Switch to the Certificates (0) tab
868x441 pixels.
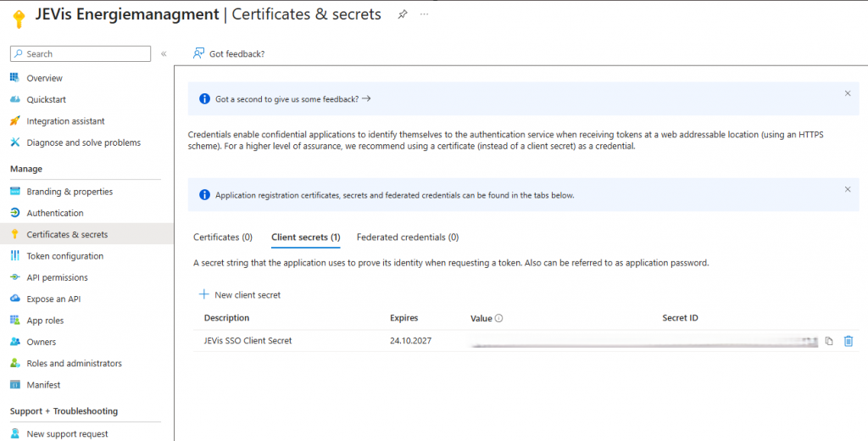point(223,237)
